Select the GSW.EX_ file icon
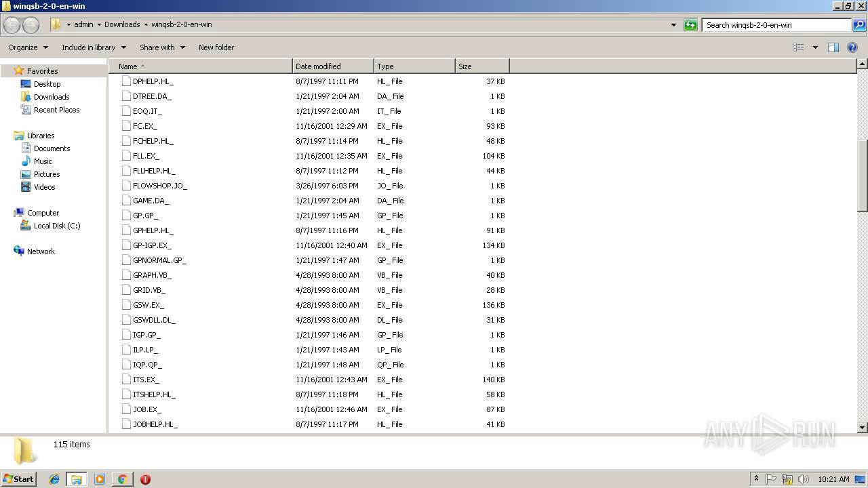This screenshot has height=488, width=868. [x=126, y=305]
